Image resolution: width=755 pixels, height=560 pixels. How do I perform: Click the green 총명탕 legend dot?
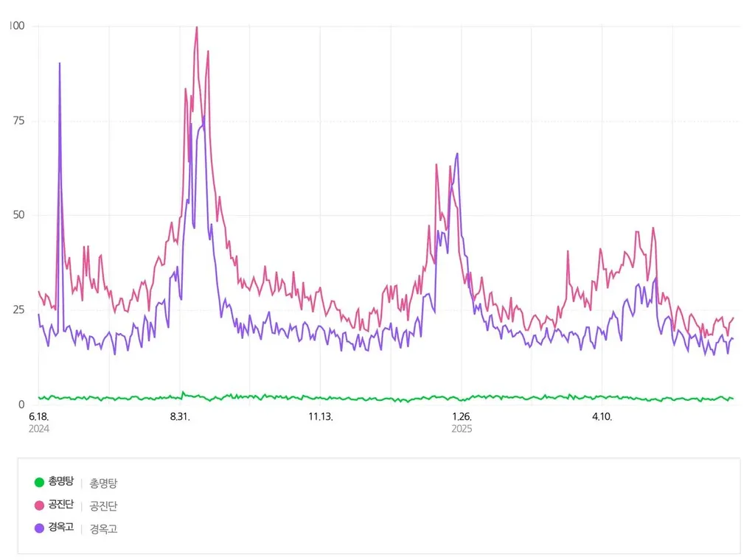click(x=40, y=482)
